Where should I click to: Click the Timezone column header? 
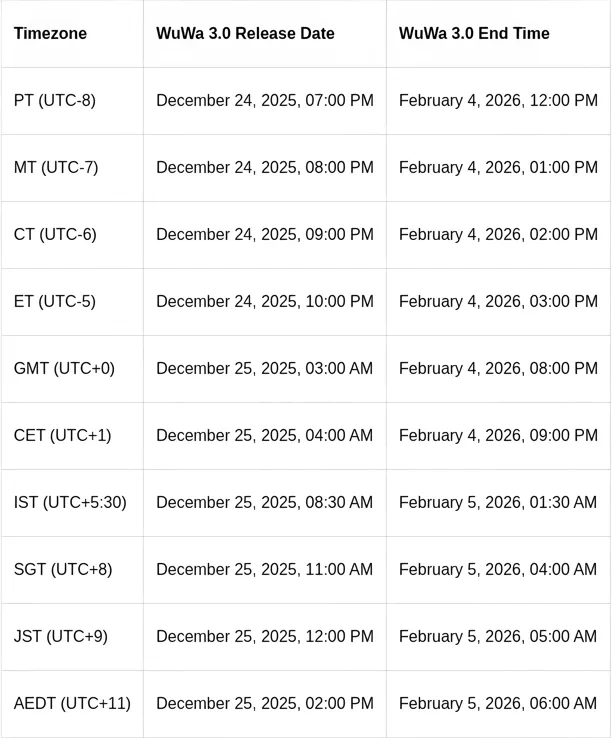point(50,33)
